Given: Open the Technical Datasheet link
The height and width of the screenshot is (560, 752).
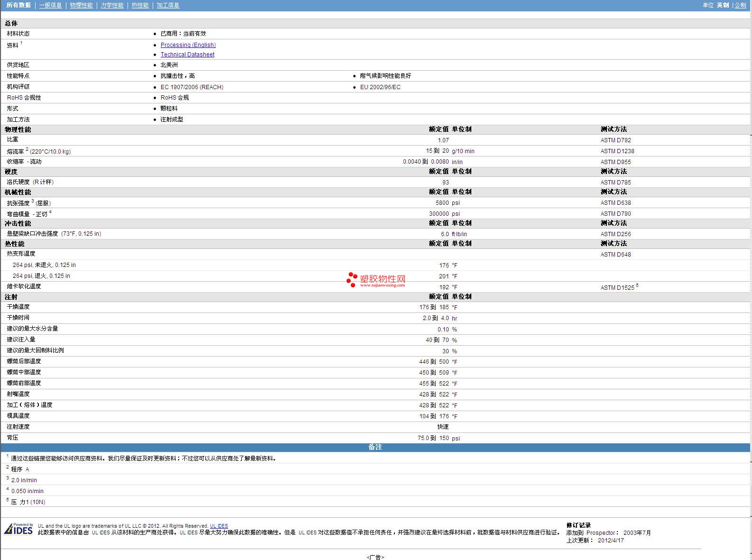Looking at the screenshot, I should point(187,55).
